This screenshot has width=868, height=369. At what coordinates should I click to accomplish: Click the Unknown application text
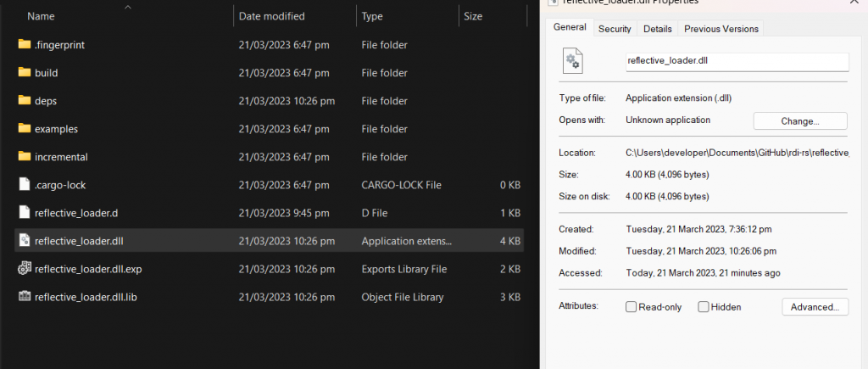[668, 120]
